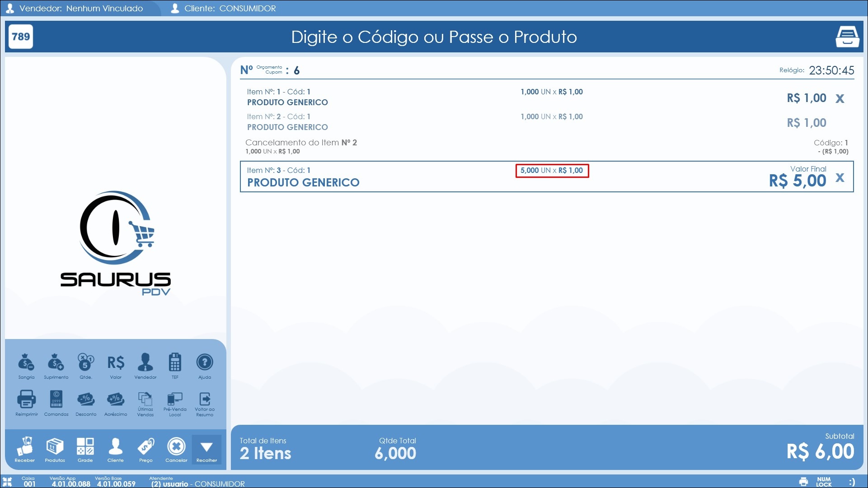Select the Cancelamento do Item Nº 2 row

tap(547, 147)
